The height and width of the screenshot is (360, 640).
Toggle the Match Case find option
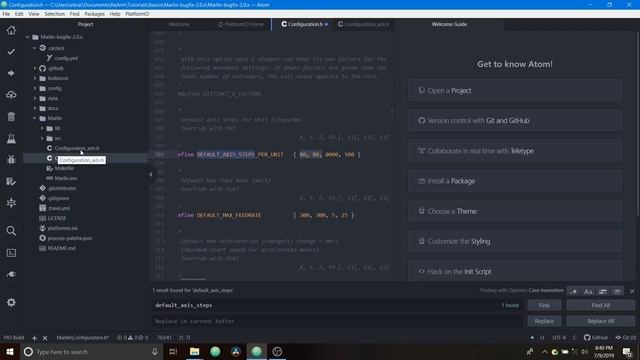coord(588,291)
